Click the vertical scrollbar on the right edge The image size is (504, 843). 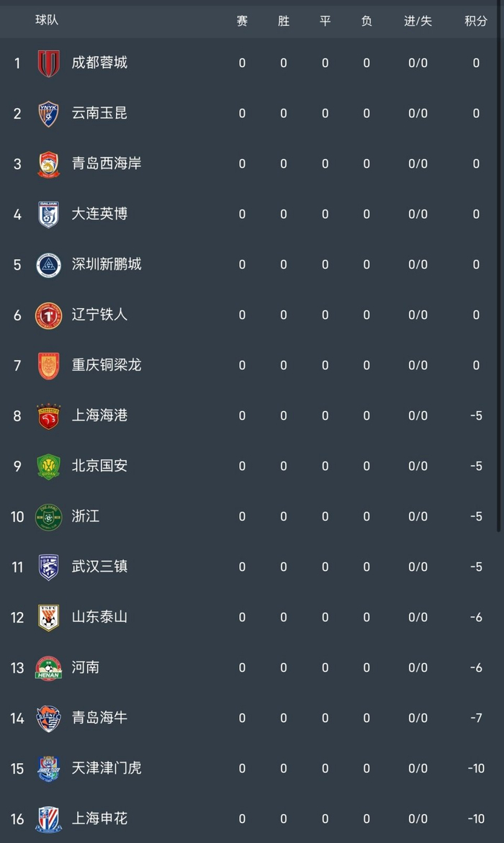point(499,288)
